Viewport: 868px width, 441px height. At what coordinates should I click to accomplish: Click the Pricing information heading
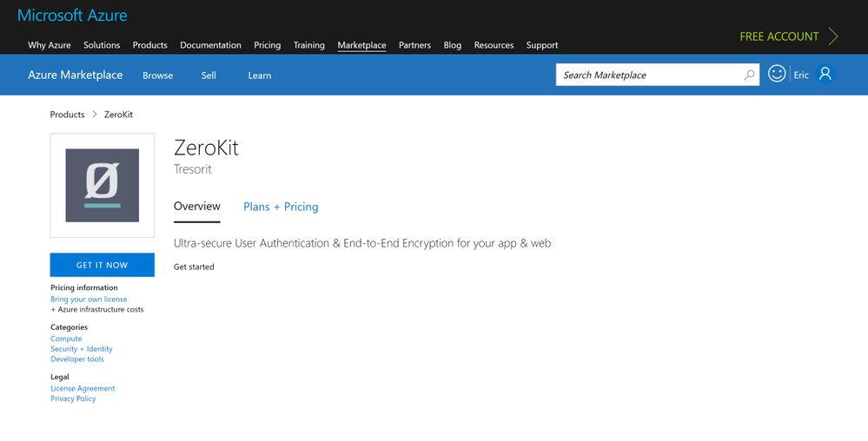84,287
